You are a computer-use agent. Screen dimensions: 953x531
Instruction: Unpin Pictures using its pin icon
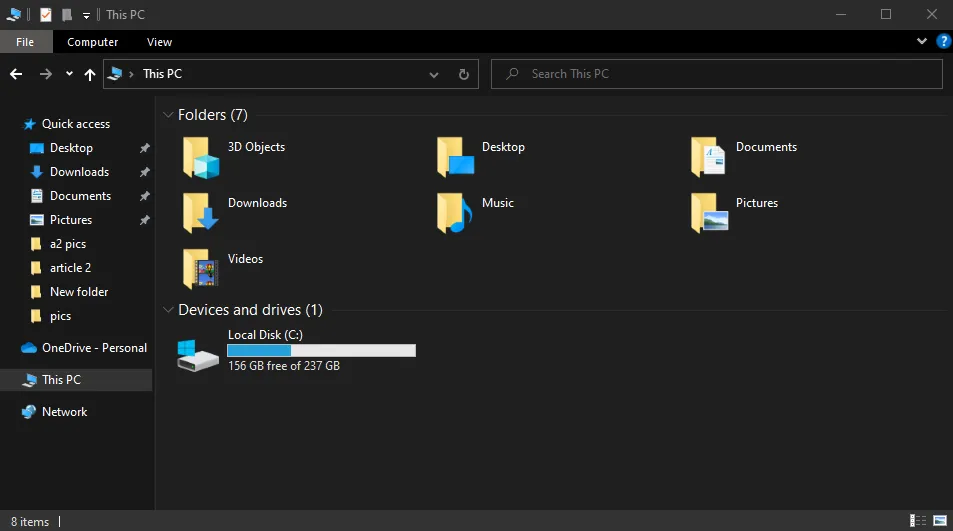coord(145,221)
